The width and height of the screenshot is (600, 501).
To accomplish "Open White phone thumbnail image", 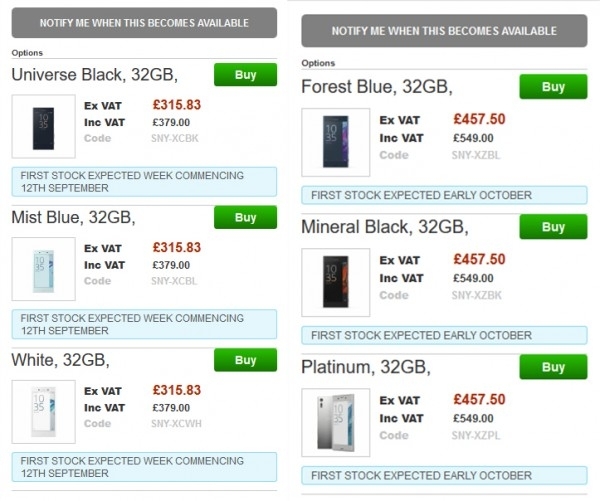I will pos(44,412).
